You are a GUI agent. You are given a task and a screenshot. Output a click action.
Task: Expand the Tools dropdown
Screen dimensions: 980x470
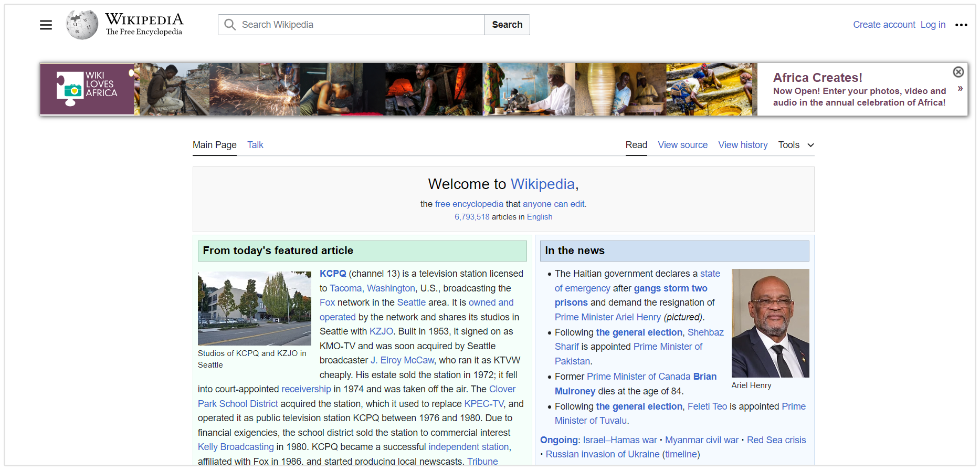[796, 145]
